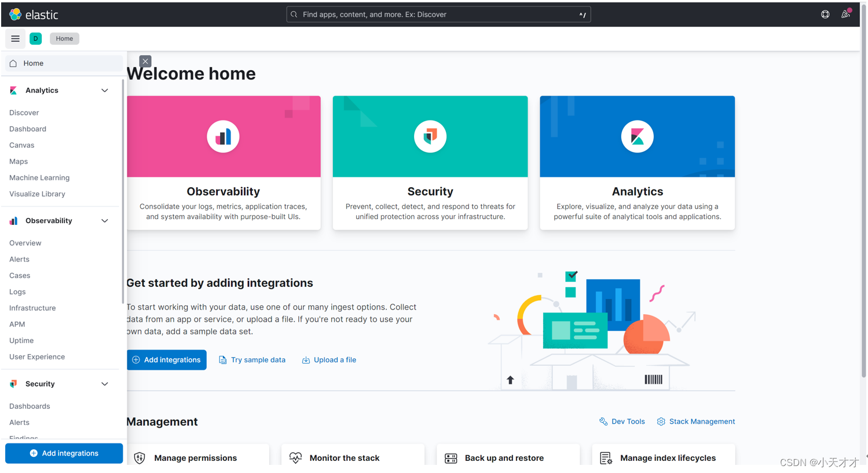Click the Security card shield icon

tap(430, 137)
